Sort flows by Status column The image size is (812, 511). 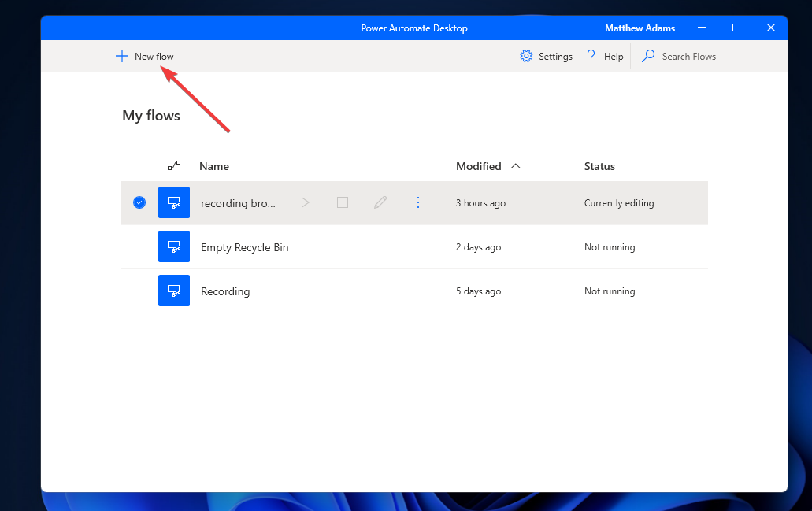(x=599, y=166)
